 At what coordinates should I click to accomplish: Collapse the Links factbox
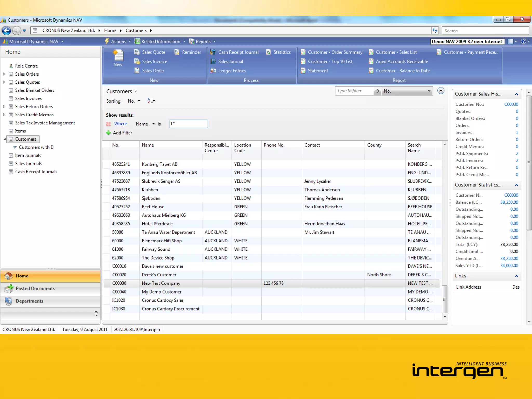click(x=516, y=276)
